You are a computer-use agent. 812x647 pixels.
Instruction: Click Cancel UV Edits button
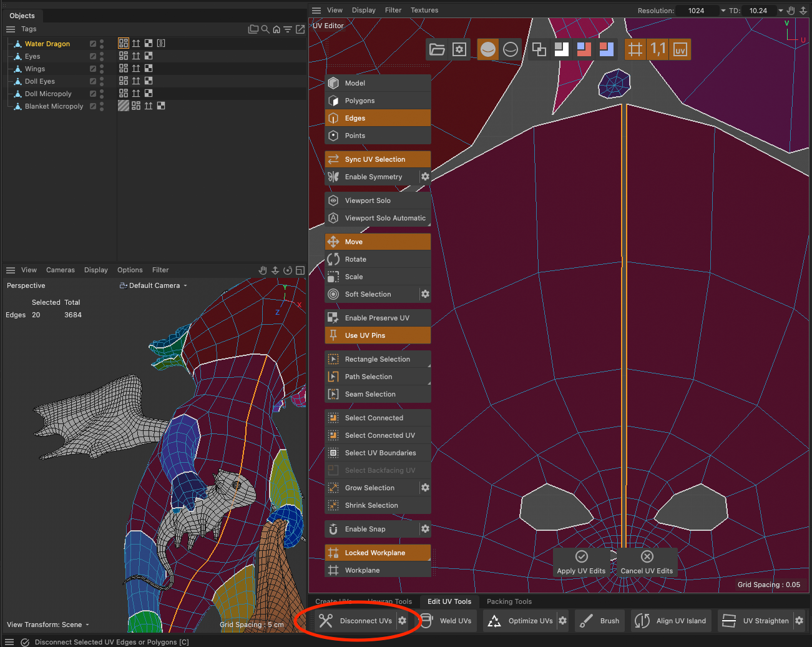647,562
